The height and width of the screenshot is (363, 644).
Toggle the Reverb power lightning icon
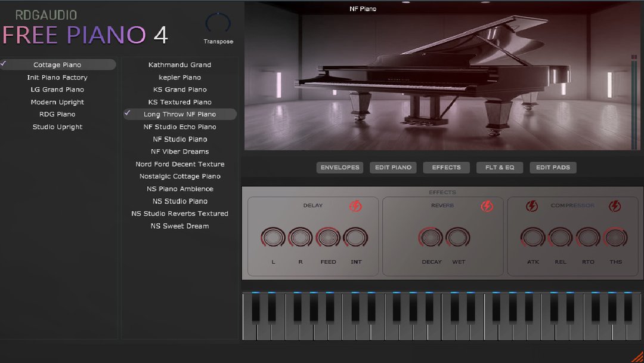(487, 205)
